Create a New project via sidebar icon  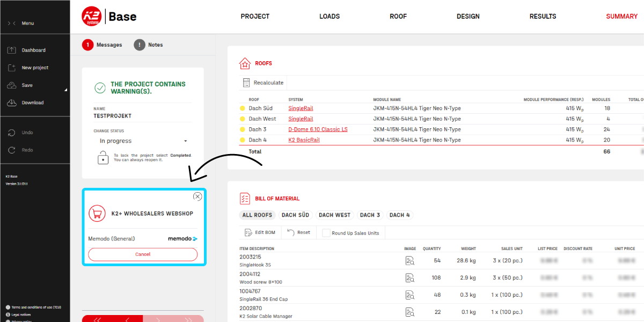pos(12,68)
